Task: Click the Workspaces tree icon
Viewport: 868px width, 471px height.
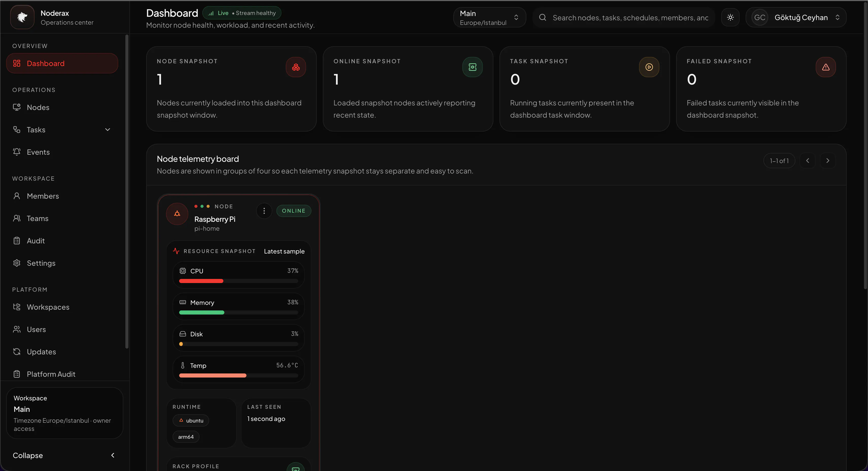Action: click(17, 307)
